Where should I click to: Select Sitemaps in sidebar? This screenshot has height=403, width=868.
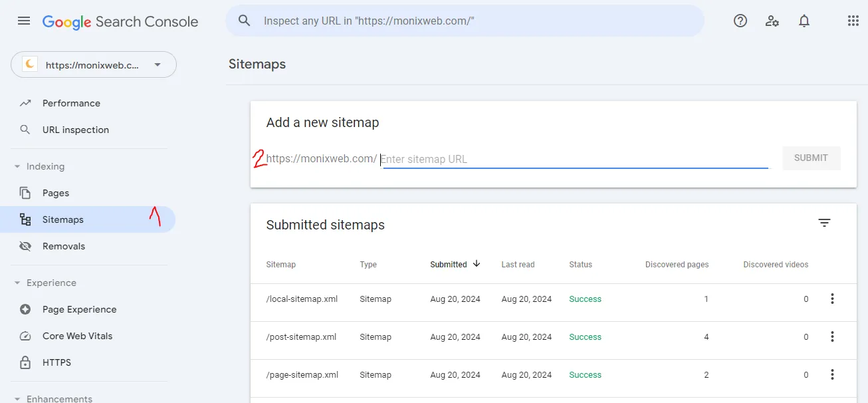88,219
